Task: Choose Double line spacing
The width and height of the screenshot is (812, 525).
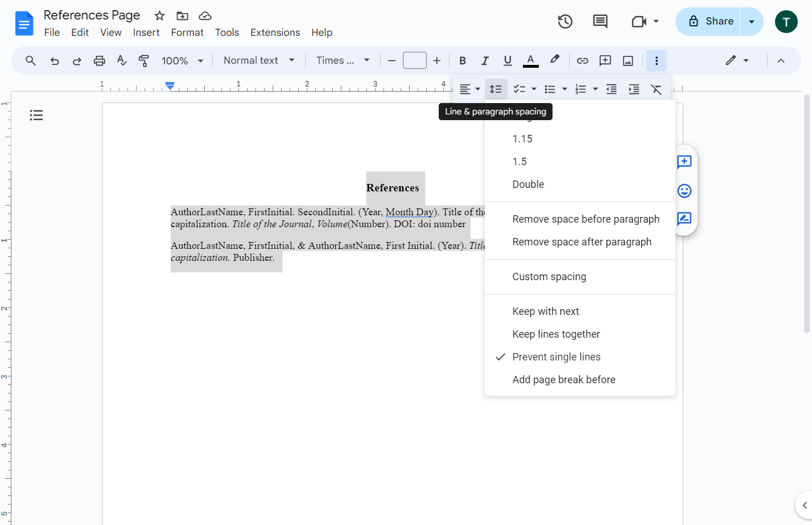Action: point(580,184)
